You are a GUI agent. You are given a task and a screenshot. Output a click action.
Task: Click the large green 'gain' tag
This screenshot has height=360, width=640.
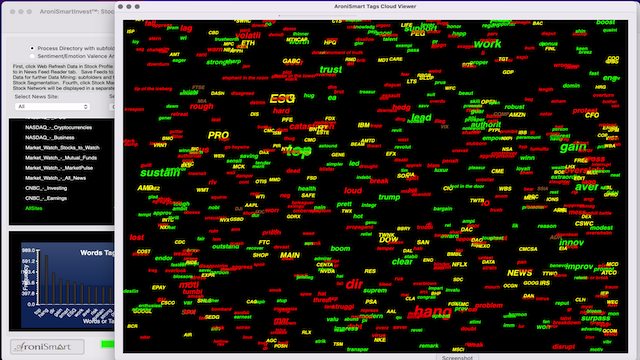[573, 147]
